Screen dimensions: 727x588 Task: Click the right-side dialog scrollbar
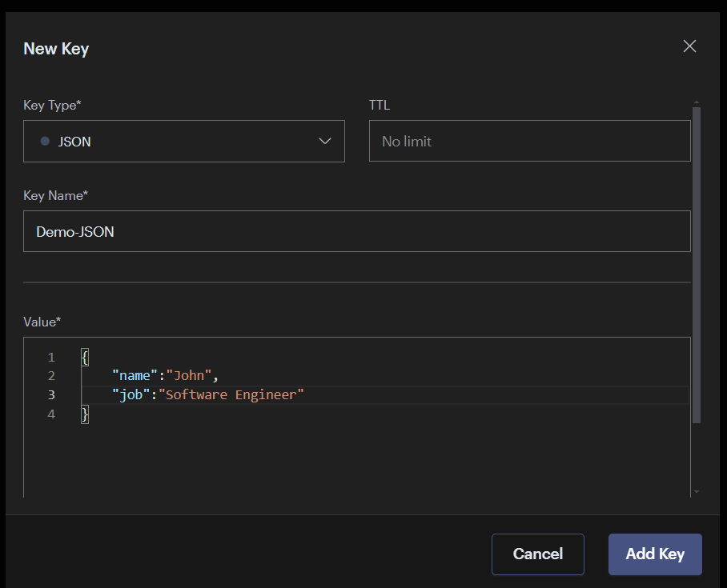tap(695, 240)
